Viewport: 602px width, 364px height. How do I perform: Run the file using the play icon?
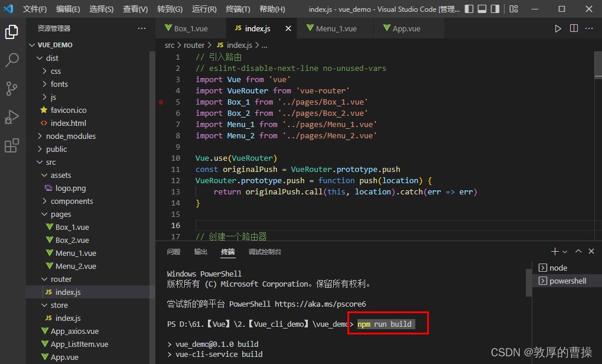pos(558,27)
